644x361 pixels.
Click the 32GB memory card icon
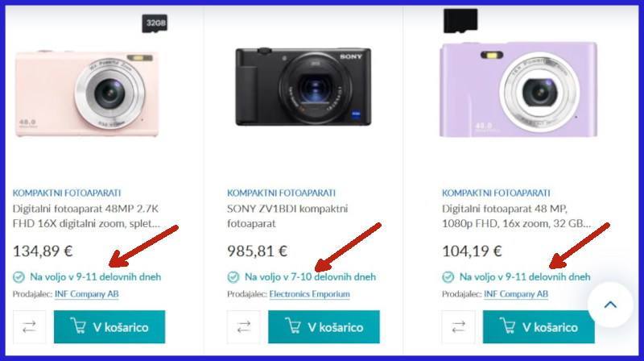(x=155, y=23)
